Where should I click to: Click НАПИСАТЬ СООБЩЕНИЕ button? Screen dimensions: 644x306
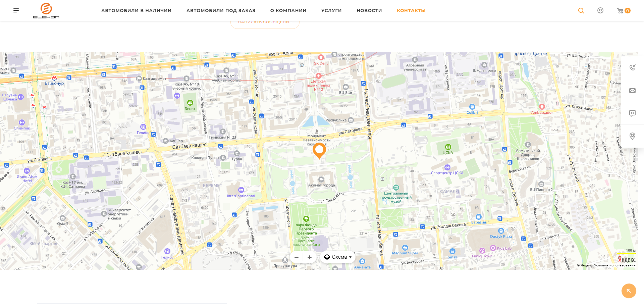[x=265, y=22]
